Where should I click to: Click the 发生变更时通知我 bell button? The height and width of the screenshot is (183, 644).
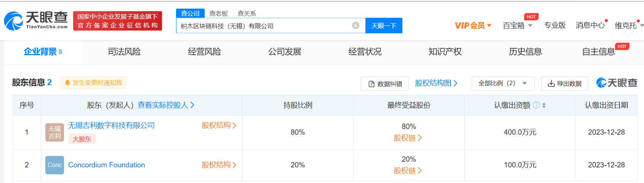(x=93, y=83)
